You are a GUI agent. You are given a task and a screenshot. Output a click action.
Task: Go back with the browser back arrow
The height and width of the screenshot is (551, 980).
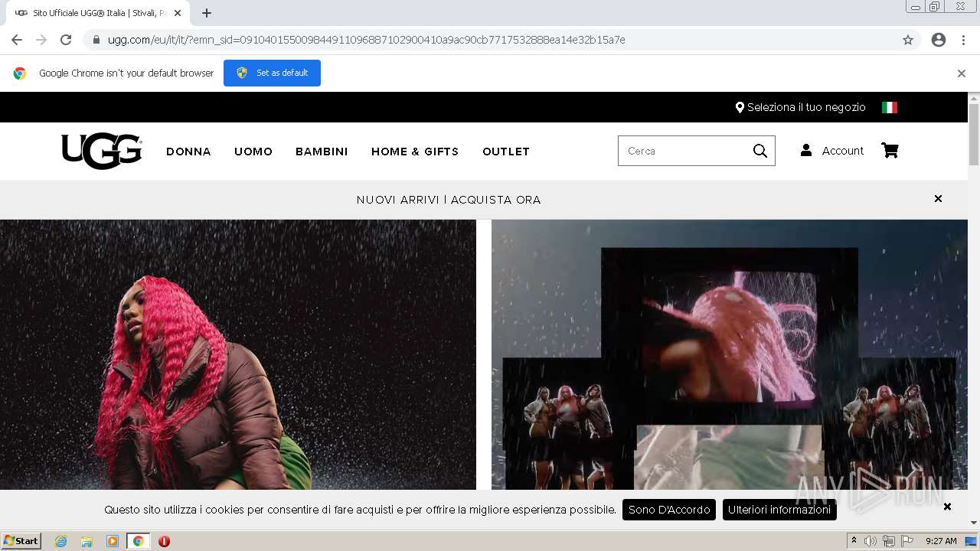pyautogui.click(x=17, y=40)
